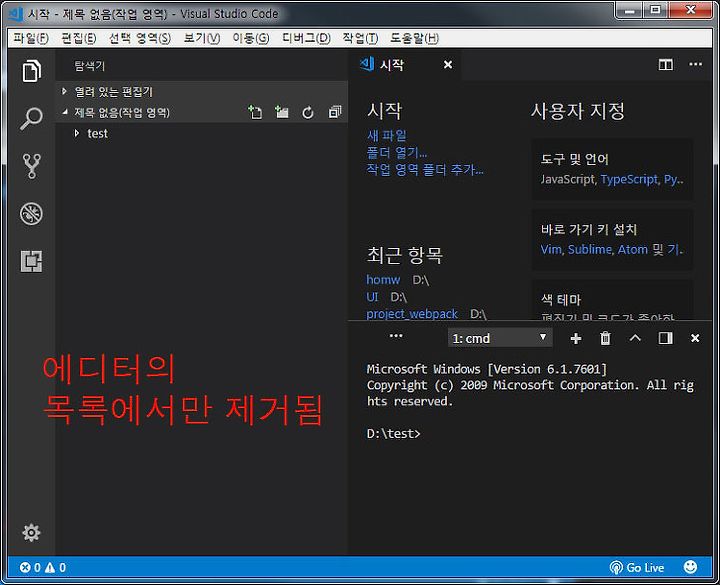Open the 파일(F) menu
The image size is (720, 585).
pos(31,38)
